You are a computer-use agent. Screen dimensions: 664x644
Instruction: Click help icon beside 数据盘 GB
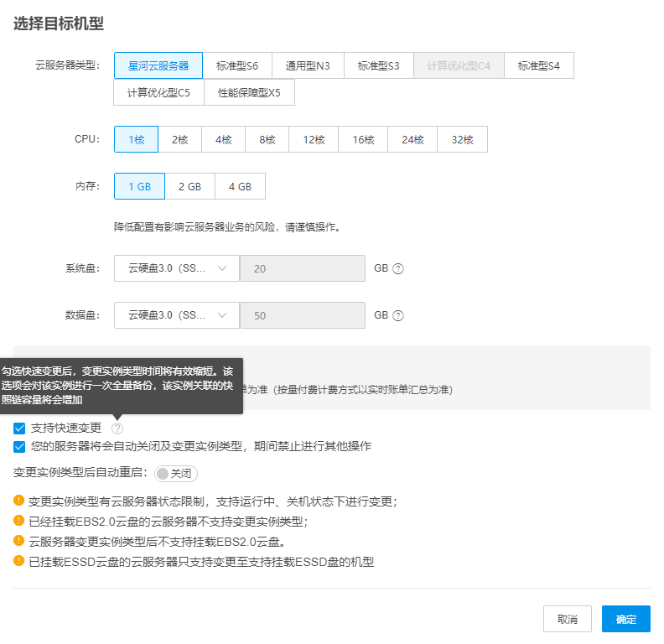[x=398, y=316]
